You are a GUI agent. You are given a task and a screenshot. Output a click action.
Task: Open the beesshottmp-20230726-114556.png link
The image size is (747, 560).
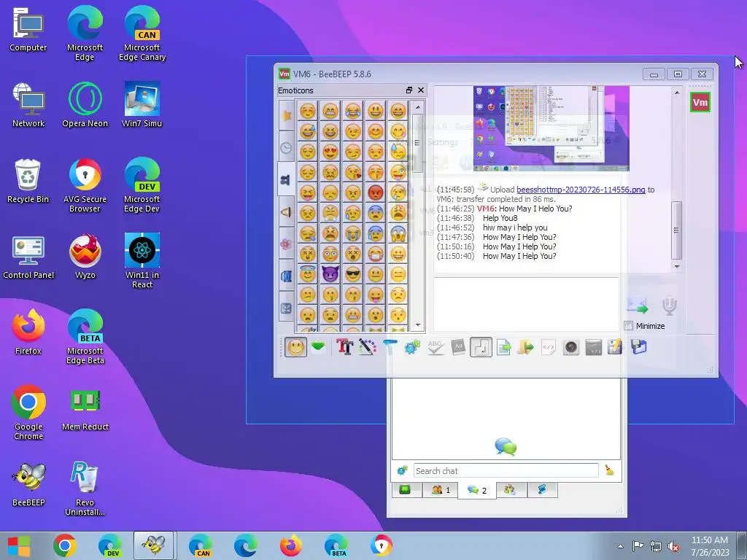(x=581, y=190)
